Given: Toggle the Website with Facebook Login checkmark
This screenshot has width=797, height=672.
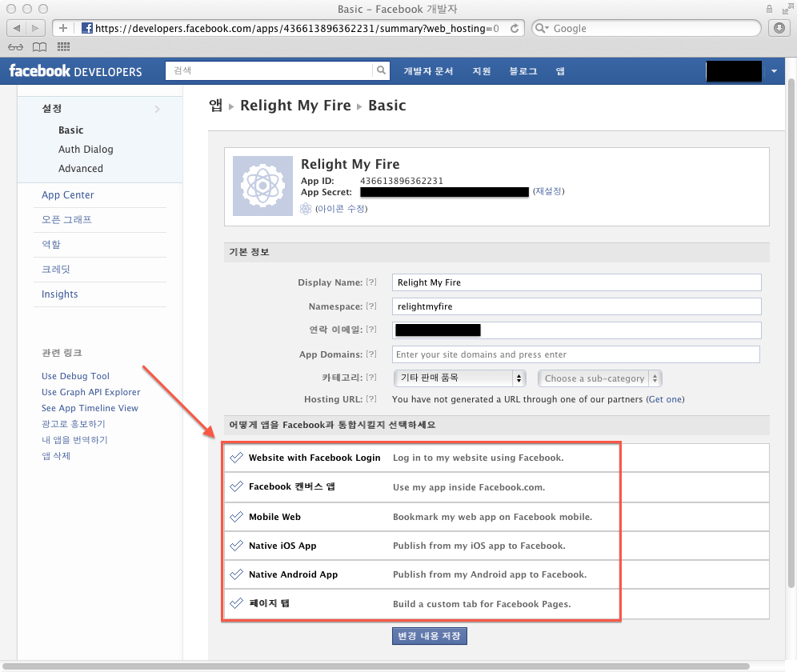Looking at the screenshot, I should [236, 458].
